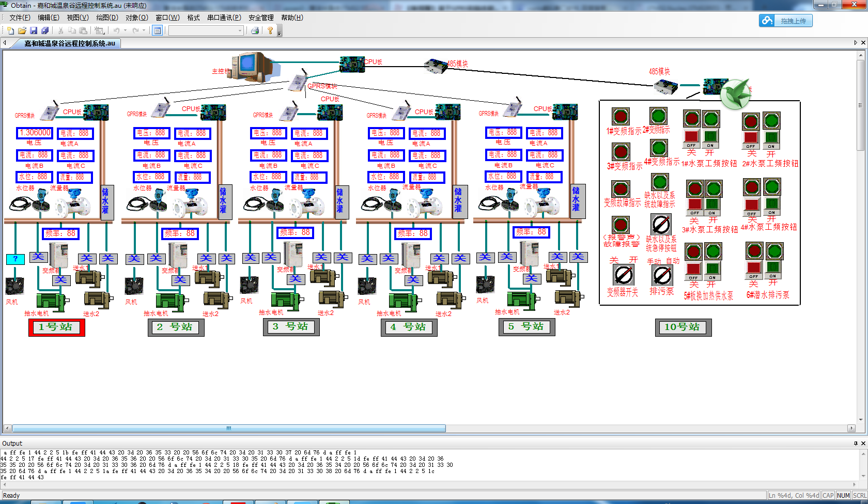Expand the Redo history dropdown arrow

click(144, 30)
